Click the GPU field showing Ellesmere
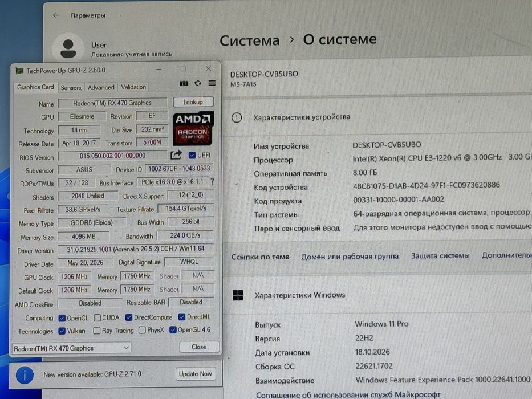Viewport: 532px width, 399px height. coord(82,116)
